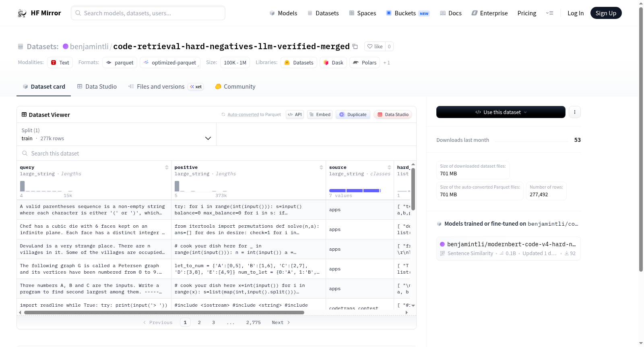Open Auto-converted to Parquet link
This screenshot has width=644, height=347.
coord(254,114)
